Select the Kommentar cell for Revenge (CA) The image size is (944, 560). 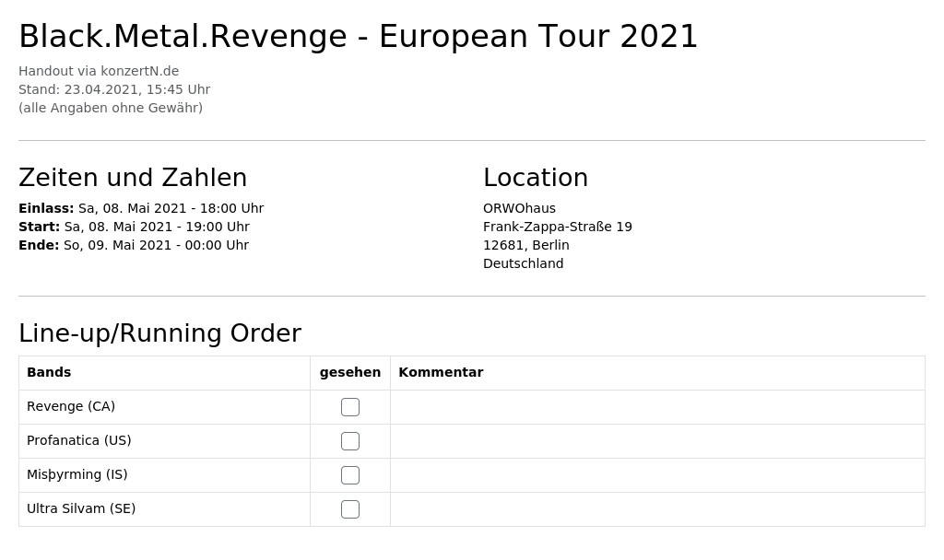tap(657, 407)
